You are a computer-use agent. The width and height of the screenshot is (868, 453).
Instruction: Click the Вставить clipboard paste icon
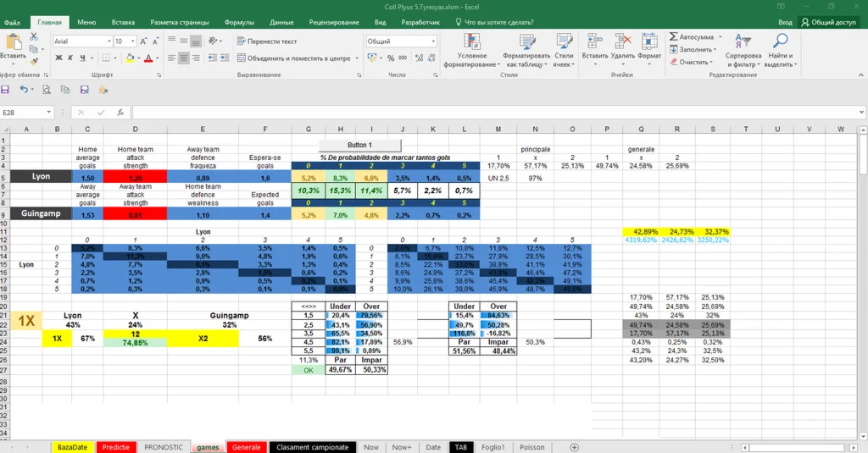[13, 41]
